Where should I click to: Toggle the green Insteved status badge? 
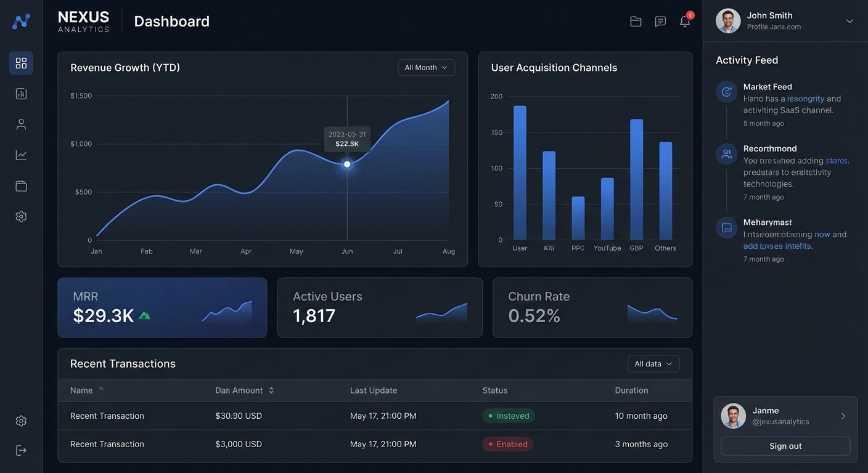[x=508, y=416]
